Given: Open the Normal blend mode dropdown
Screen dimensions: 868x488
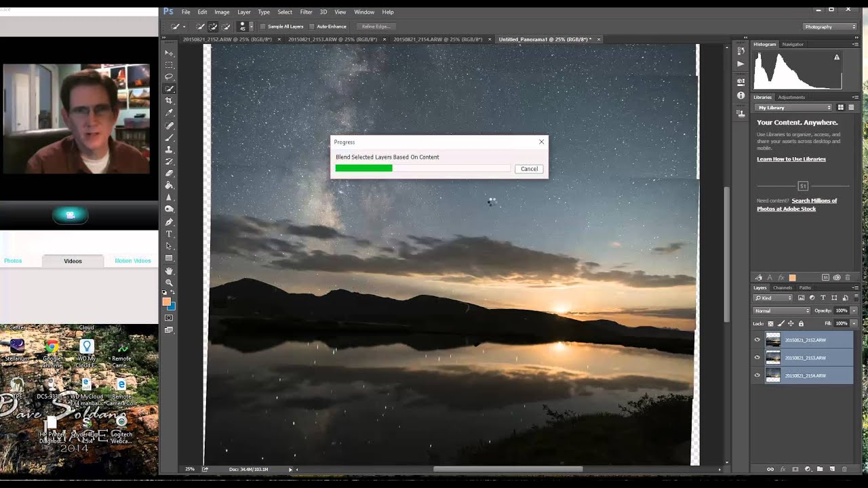Looking at the screenshot, I should pos(782,310).
